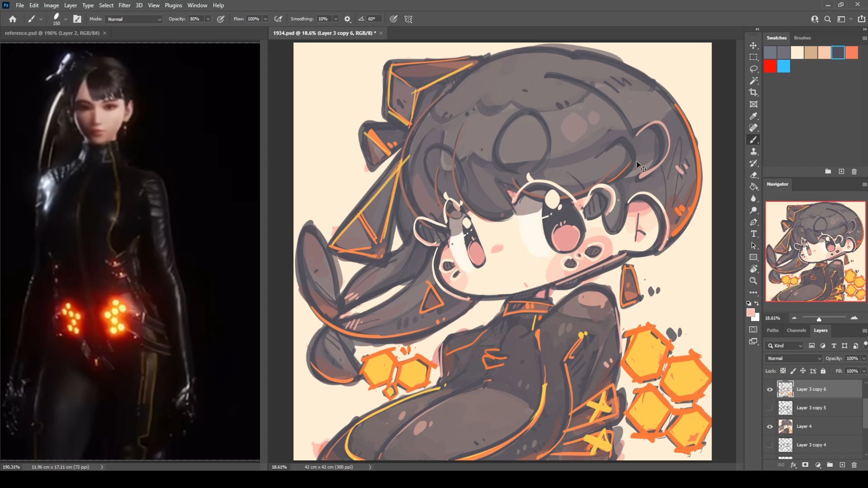Select the Hand/Rotate View tool
Viewport: 868px width, 488px height.
753,269
